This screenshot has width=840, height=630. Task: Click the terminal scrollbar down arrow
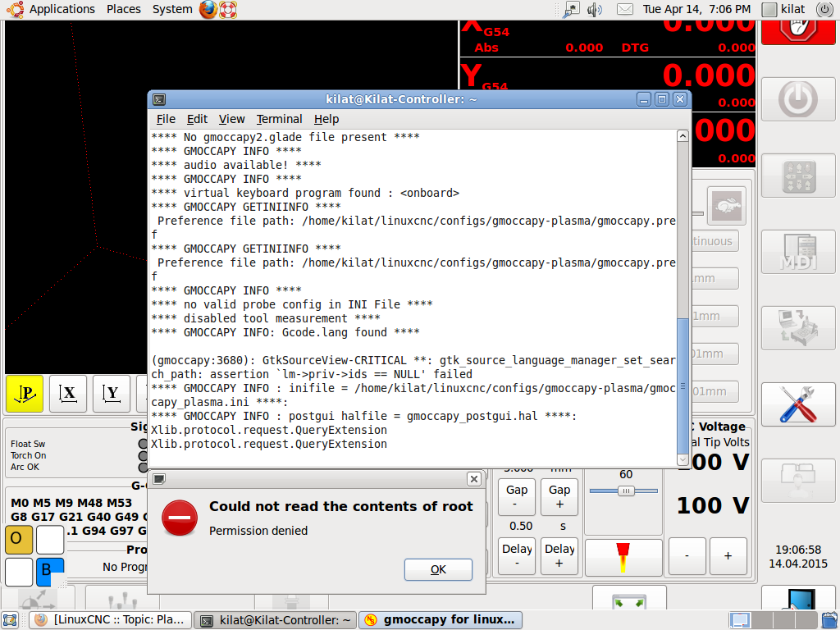tap(682, 459)
